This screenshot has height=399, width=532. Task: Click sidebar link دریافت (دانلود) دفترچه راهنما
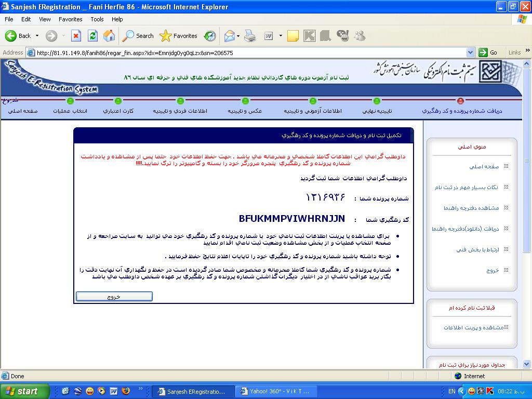[x=465, y=229]
